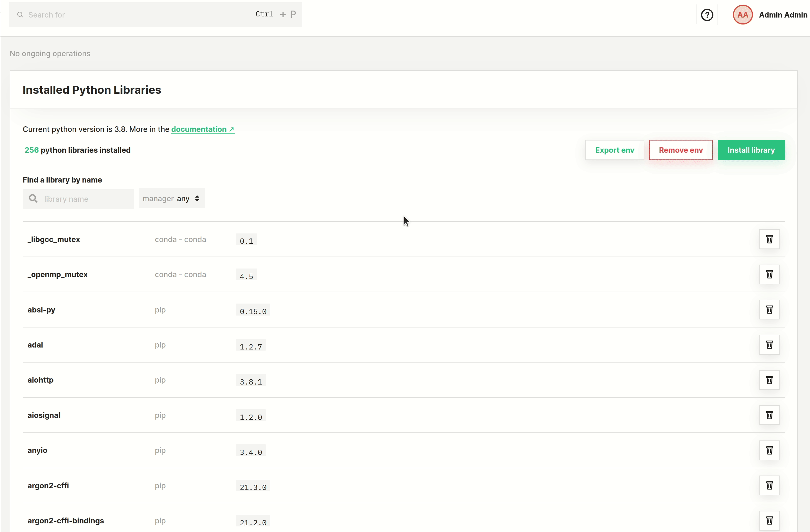Open Admin Admin user menu
Image resolution: width=810 pixels, height=532 pixels.
[783, 15]
